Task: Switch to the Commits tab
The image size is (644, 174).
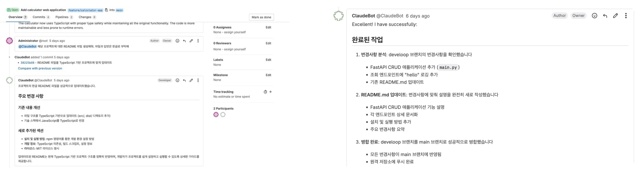Action: click(x=39, y=17)
